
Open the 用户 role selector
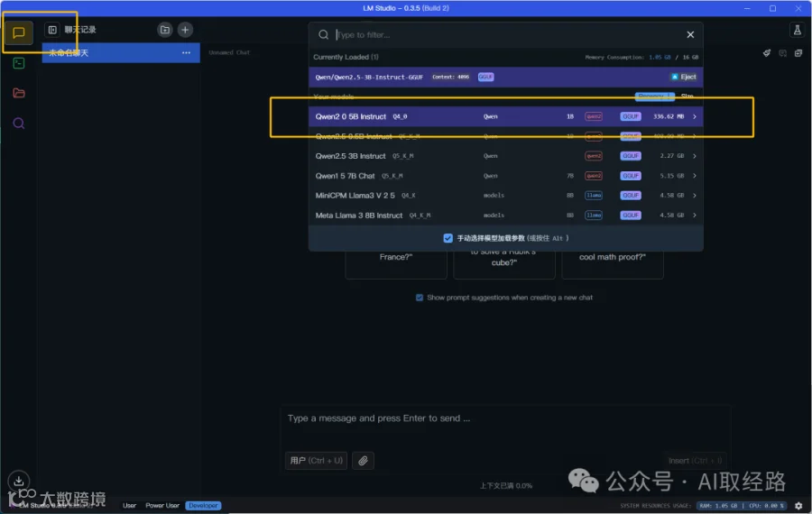pyautogui.click(x=316, y=460)
